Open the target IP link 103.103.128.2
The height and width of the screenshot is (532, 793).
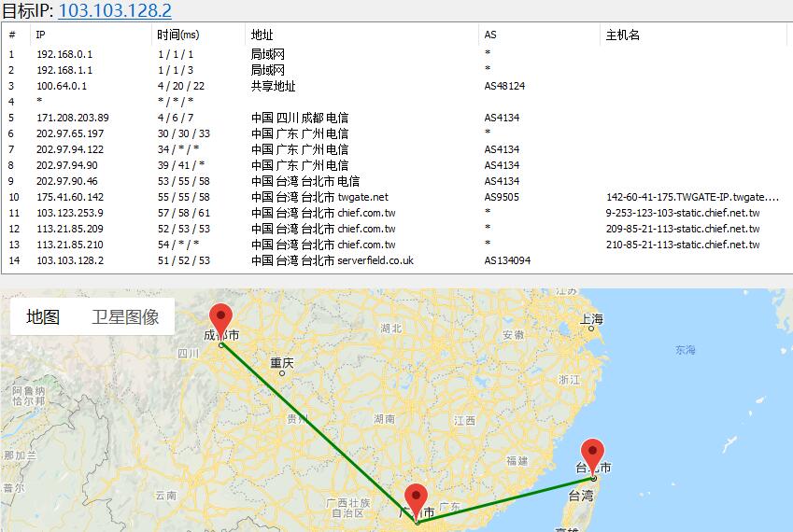[115, 10]
